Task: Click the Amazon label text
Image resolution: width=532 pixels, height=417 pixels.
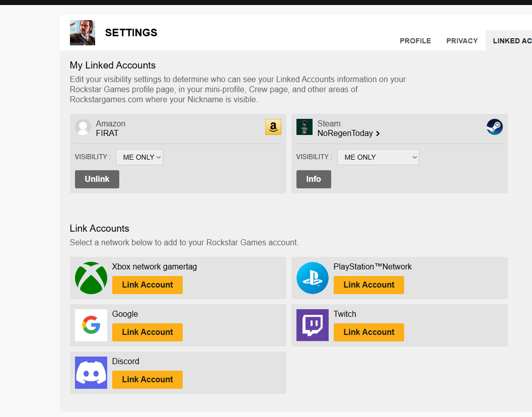Action: click(x=111, y=123)
